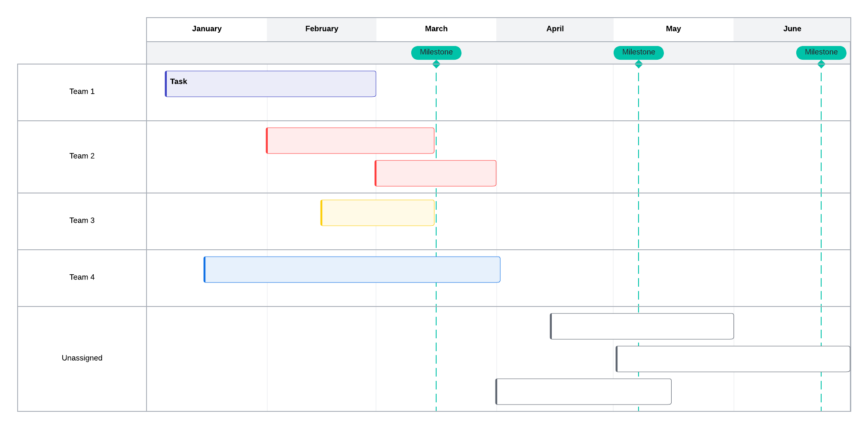Viewport: 868px width, 429px height.
Task: Click the January month header
Action: [x=207, y=29]
